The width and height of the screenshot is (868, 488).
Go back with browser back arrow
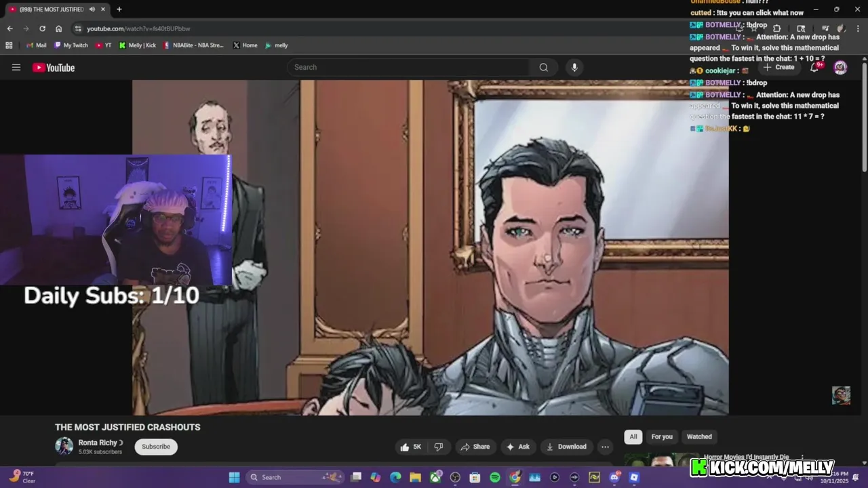(9, 28)
